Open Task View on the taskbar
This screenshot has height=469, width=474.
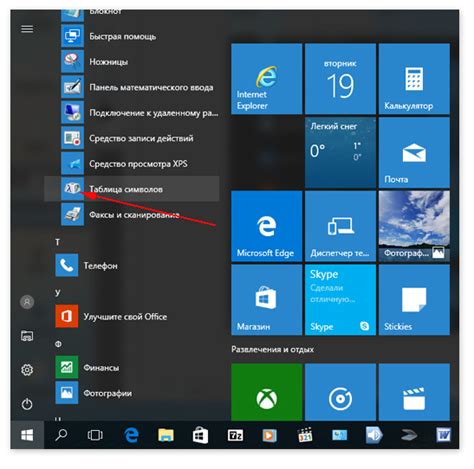coord(95,435)
